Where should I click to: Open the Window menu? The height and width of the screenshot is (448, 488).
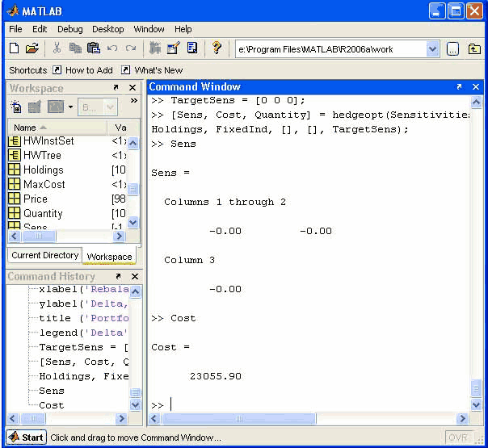tap(149, 29)
